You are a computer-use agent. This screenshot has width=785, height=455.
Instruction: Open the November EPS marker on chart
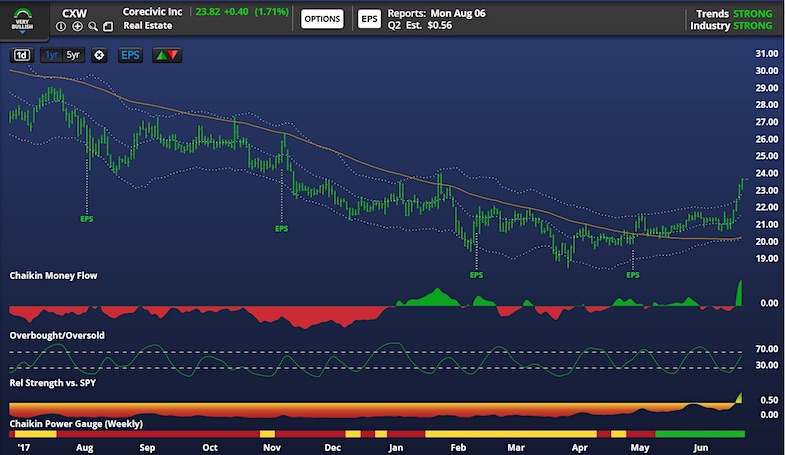point(281,228)
